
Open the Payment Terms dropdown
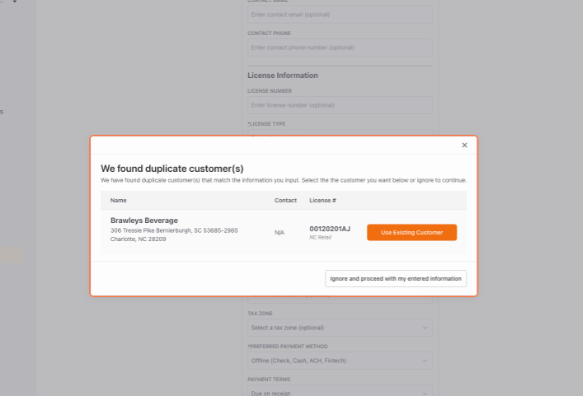[340, 391]
